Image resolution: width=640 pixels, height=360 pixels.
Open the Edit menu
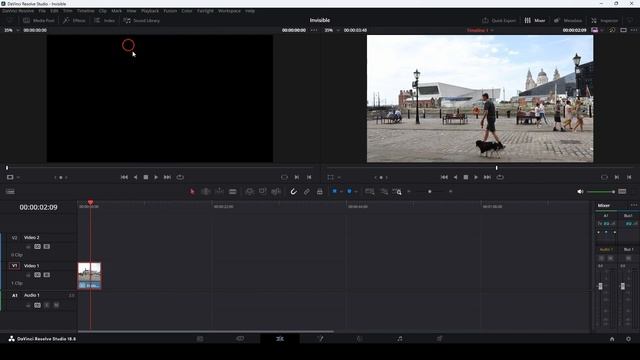click(54, 11)
